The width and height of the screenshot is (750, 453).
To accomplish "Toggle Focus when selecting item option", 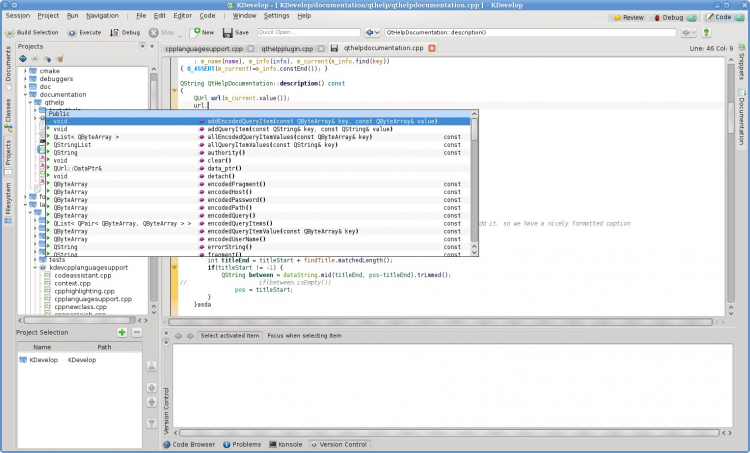I will click(307, 336).
